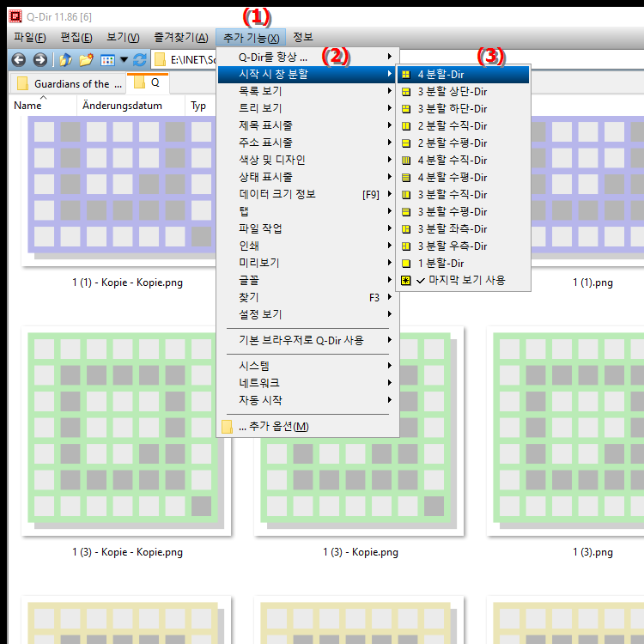Expand the 트리 보기 submenu
Viewport: 644px width, 644px height.
(307, 108)
